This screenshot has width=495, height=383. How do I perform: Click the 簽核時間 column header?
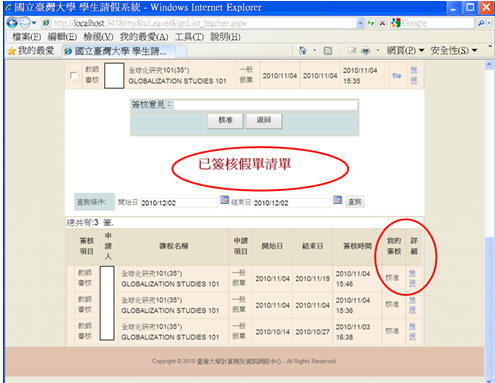(x=357, y=246)
